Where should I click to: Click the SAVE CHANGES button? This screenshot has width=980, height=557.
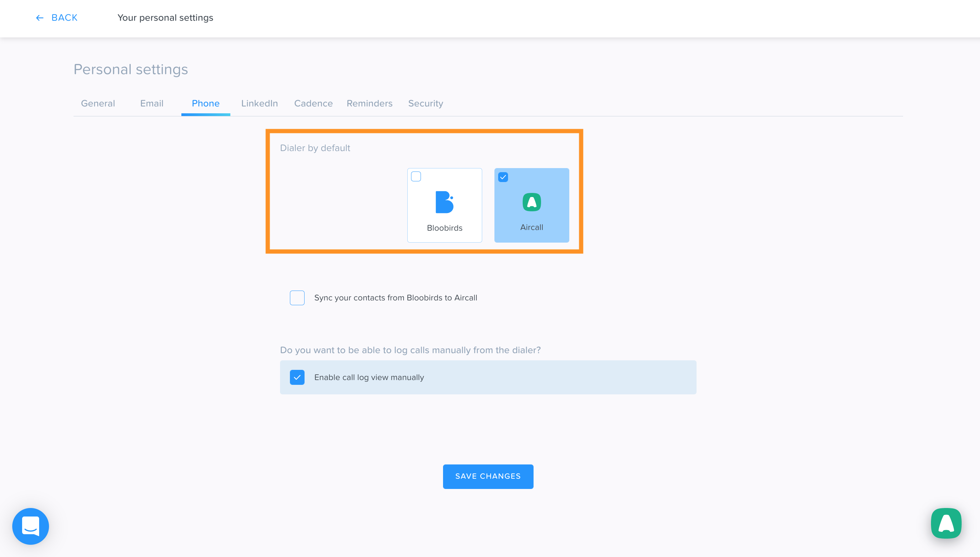click(488, 476)
